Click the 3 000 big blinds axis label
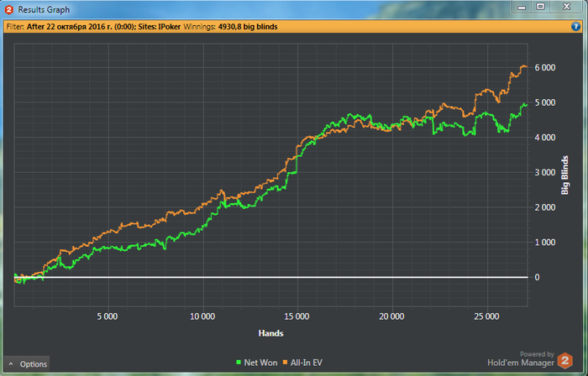Image resolution: width=588 pixels, height=376 pixels. (545, 172)
